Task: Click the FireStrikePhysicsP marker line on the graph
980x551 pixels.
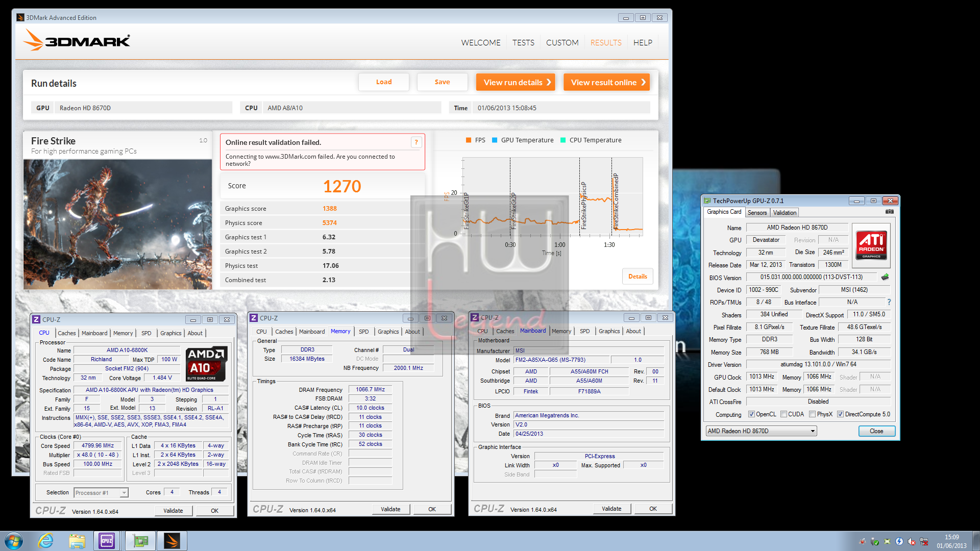Action: 579,196
